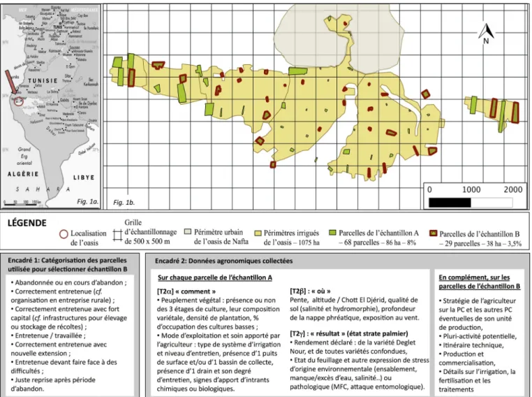
Task: Click the Fig. 1b. caption
Action: click(x=124, y=203)
